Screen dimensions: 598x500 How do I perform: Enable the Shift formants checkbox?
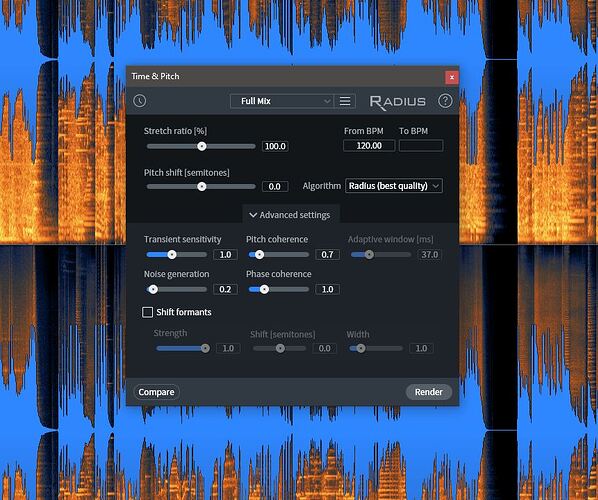pyautogui.click(x=147, y=312)
